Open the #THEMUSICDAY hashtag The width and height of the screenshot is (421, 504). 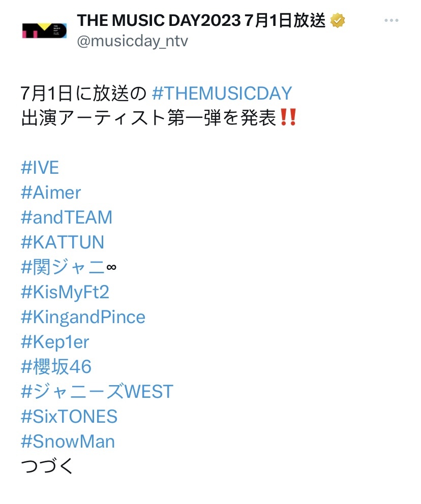222,93
